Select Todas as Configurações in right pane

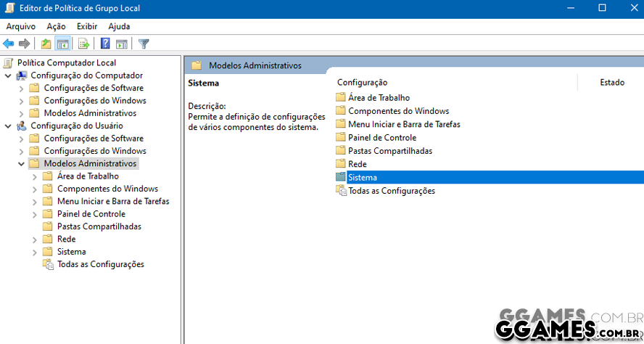[391, 191]
